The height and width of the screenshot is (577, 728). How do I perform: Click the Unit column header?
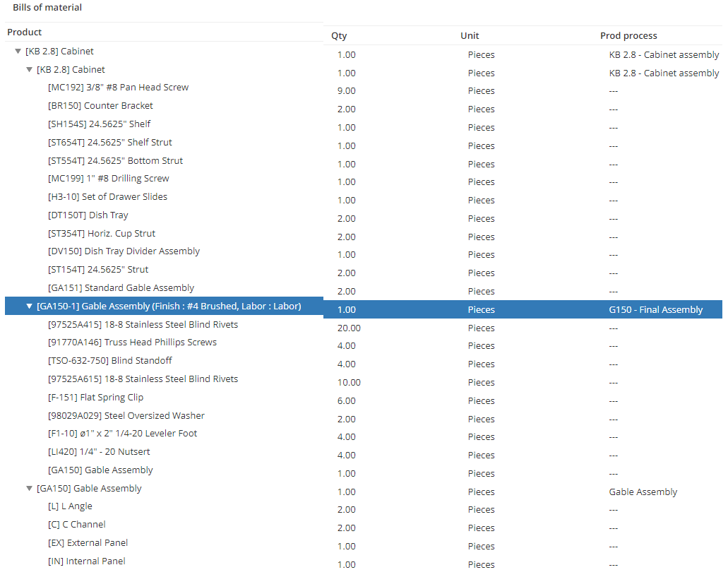pyautogui.click(x=470, y=36)
